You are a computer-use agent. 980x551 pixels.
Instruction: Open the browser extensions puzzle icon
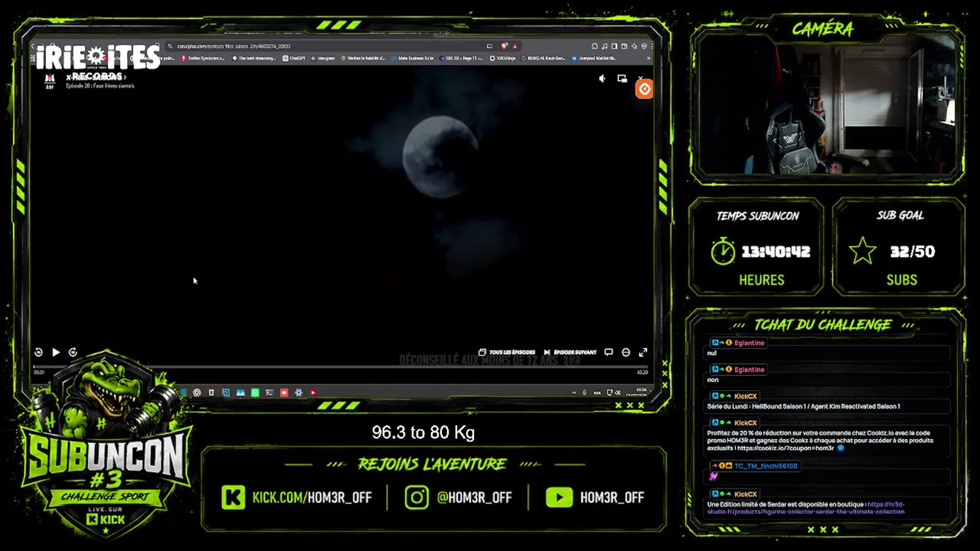coord(595,46)
